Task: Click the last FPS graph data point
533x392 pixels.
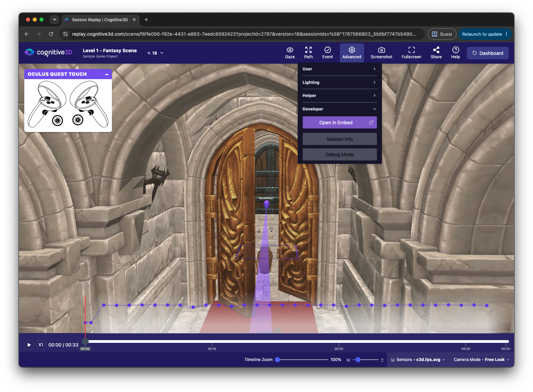Action: pyautogui.click(x=487, y=306)
